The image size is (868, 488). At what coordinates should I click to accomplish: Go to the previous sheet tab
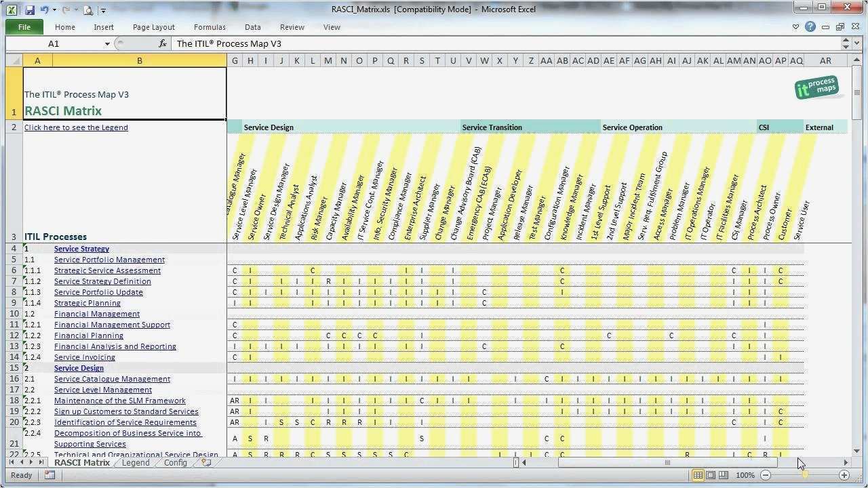tap(21, 463)
